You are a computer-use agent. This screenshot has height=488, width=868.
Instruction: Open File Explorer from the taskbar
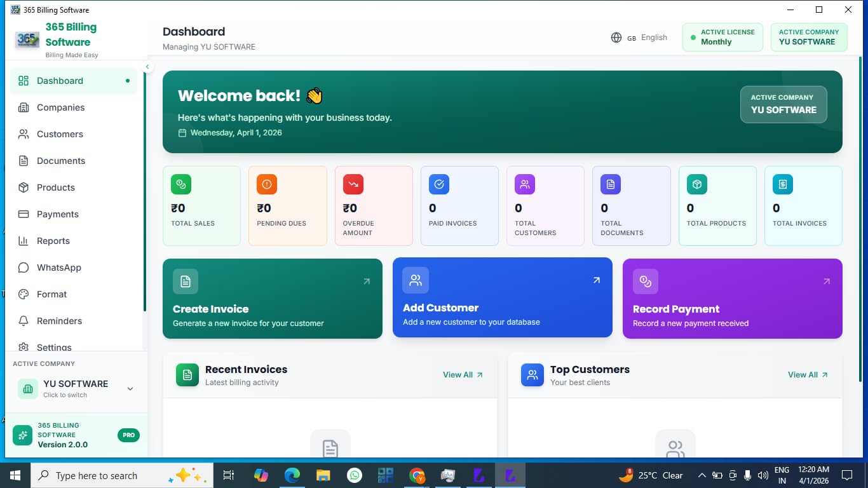[x=323, y=475]
